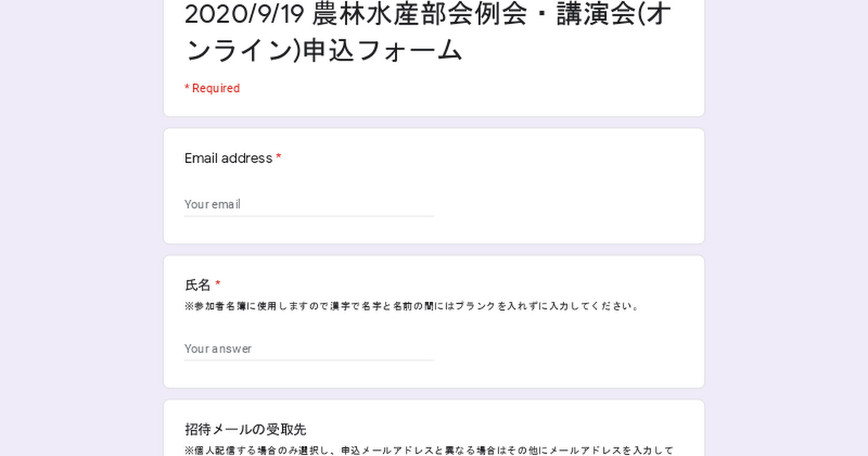Click the 招待メールの受取先 question heading

click(245, 429)
